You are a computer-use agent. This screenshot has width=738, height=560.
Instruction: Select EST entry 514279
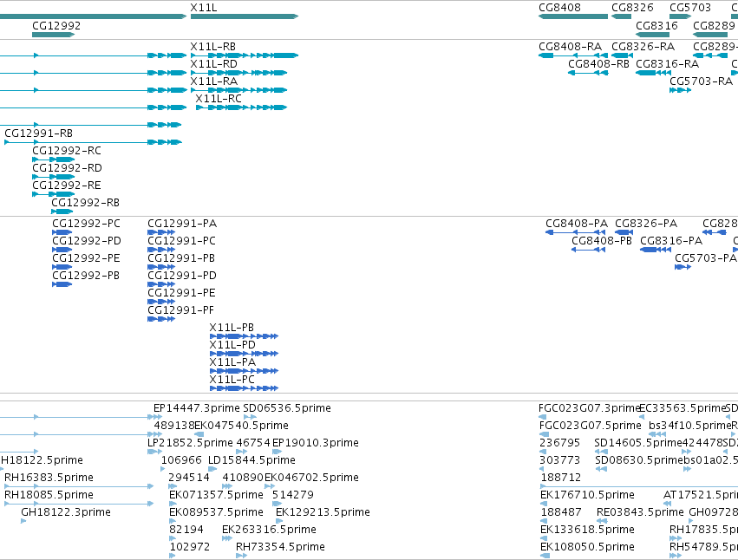(293, 496)
